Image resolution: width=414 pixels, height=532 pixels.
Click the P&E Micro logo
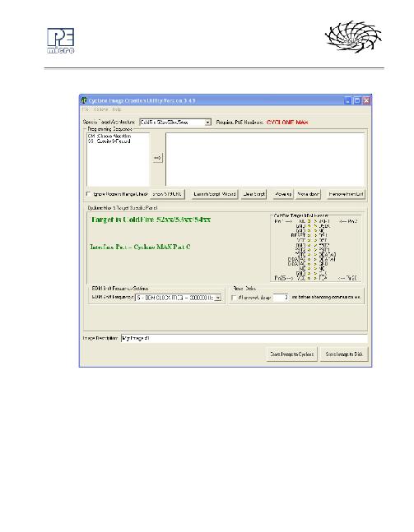point(60,40)
